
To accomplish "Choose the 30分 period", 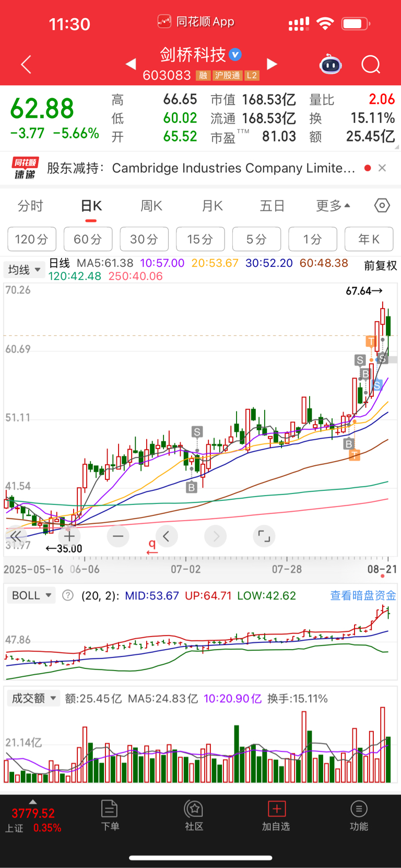I will [144, 239].
